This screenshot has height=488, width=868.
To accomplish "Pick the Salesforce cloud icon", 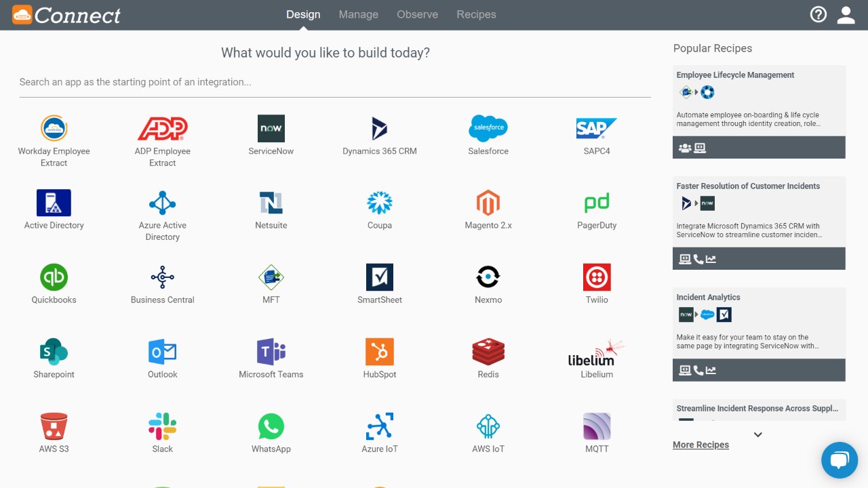I will 488,128.
